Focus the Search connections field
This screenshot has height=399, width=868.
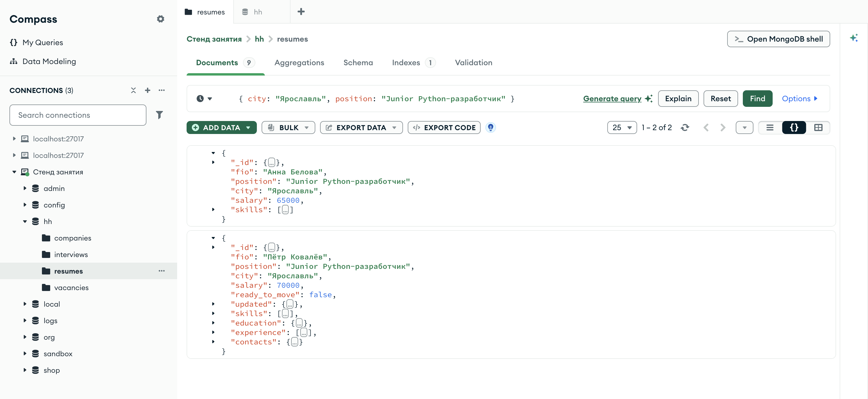78,115
